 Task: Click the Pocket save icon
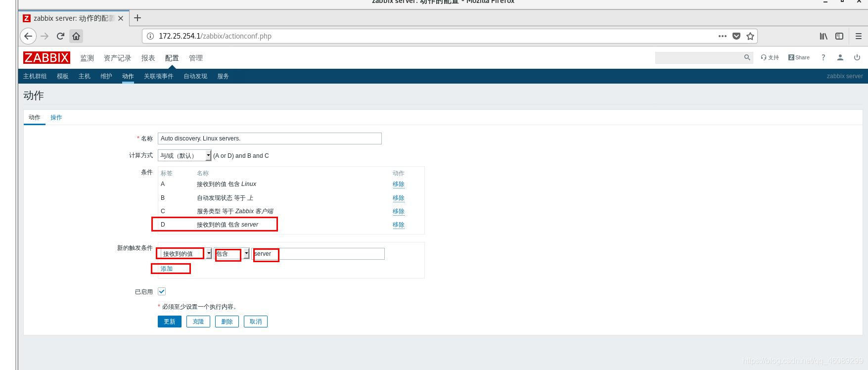(736, 36)
